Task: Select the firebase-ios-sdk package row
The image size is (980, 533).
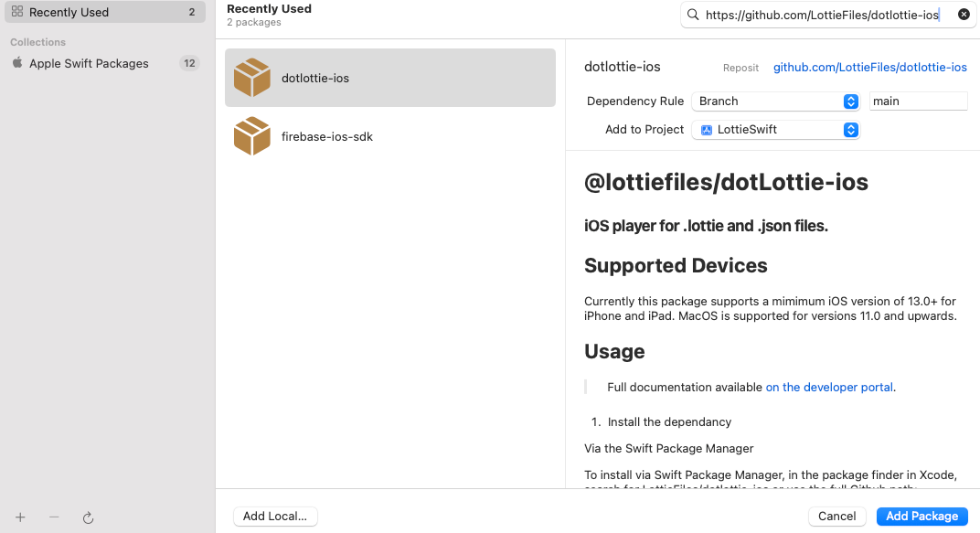Action: click(x=390, y=136)
